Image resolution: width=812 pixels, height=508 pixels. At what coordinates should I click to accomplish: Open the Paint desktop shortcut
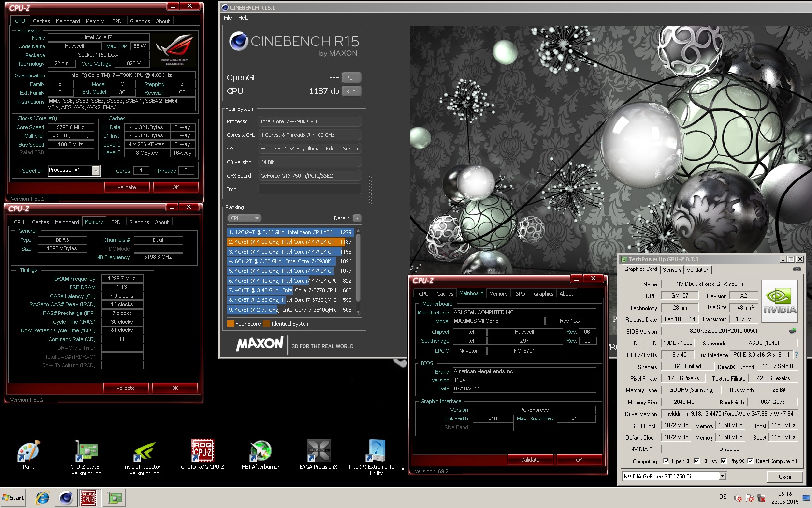pos(29,454)
